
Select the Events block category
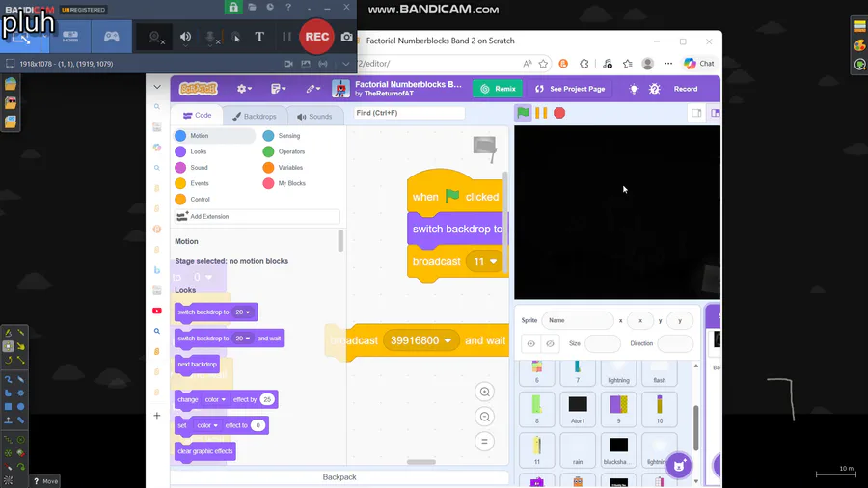point(192,183)
